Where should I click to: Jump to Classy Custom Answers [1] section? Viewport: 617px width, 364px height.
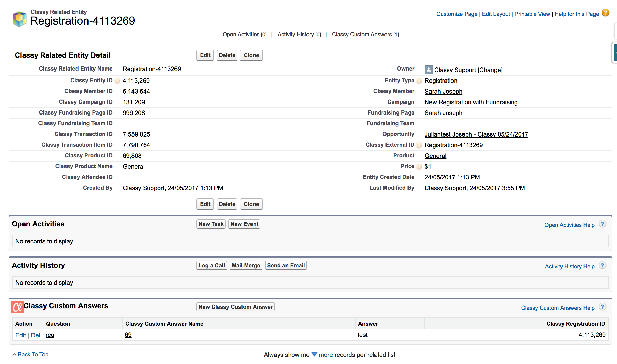pos(365,35)
